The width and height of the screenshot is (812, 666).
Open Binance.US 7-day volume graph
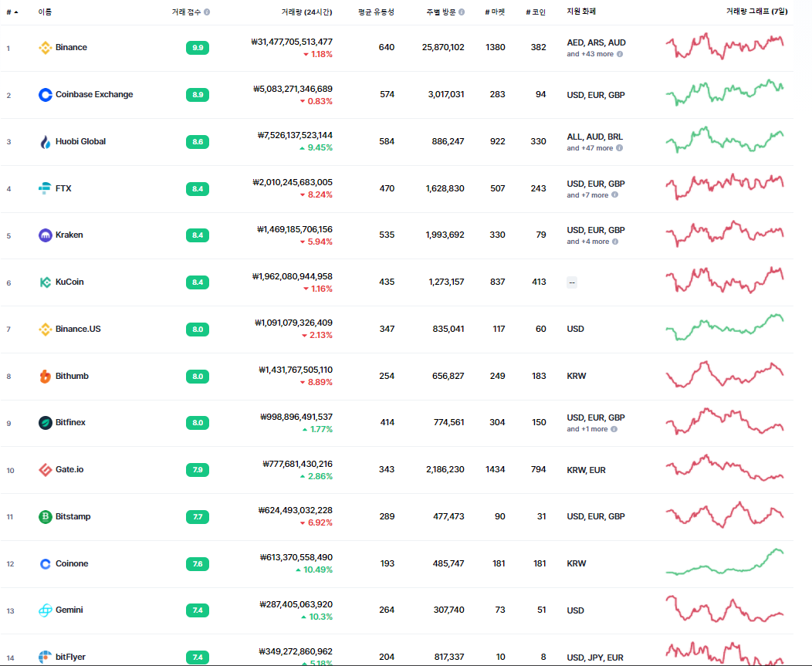coord(725,327)
